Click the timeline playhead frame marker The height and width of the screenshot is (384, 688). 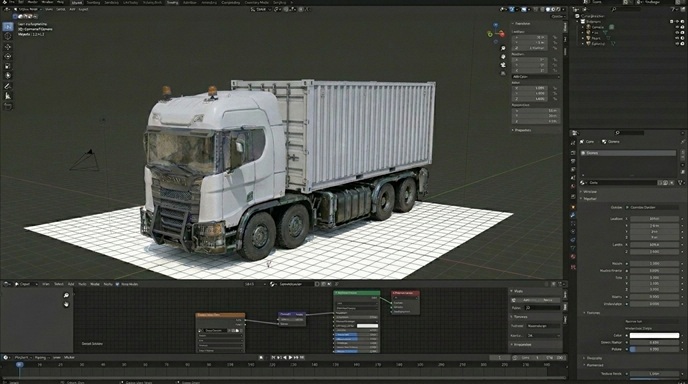click(19, 364)
